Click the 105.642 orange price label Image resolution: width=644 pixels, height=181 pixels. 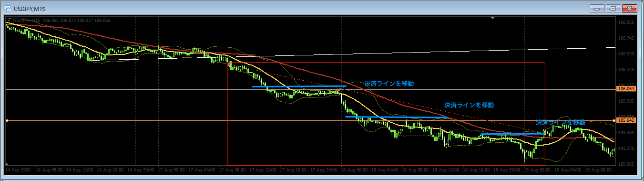[626, 121]
